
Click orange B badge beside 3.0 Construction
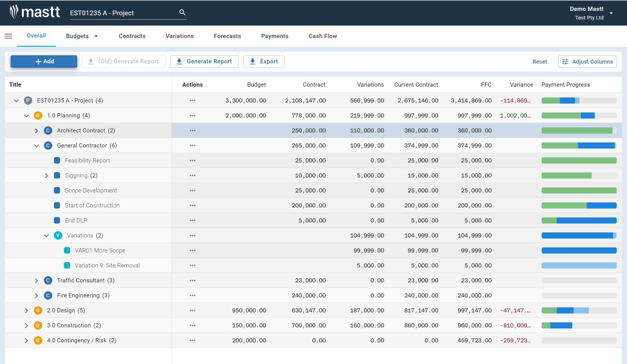pos(38,325)
